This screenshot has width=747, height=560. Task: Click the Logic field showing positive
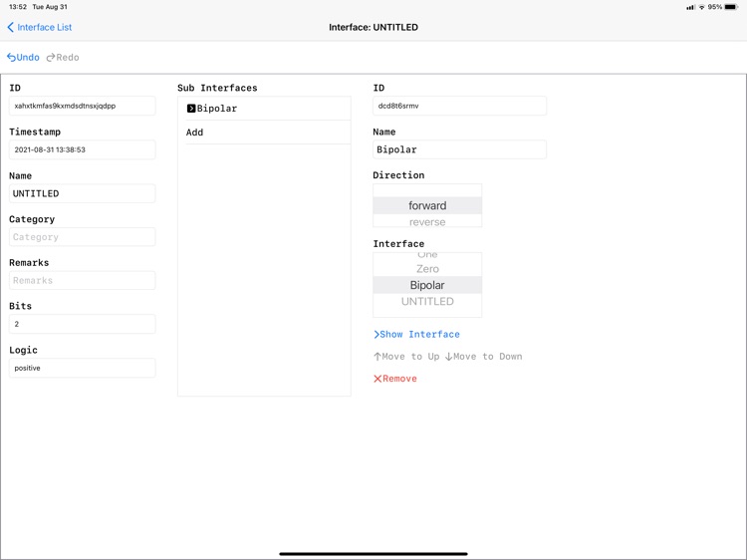82,368
